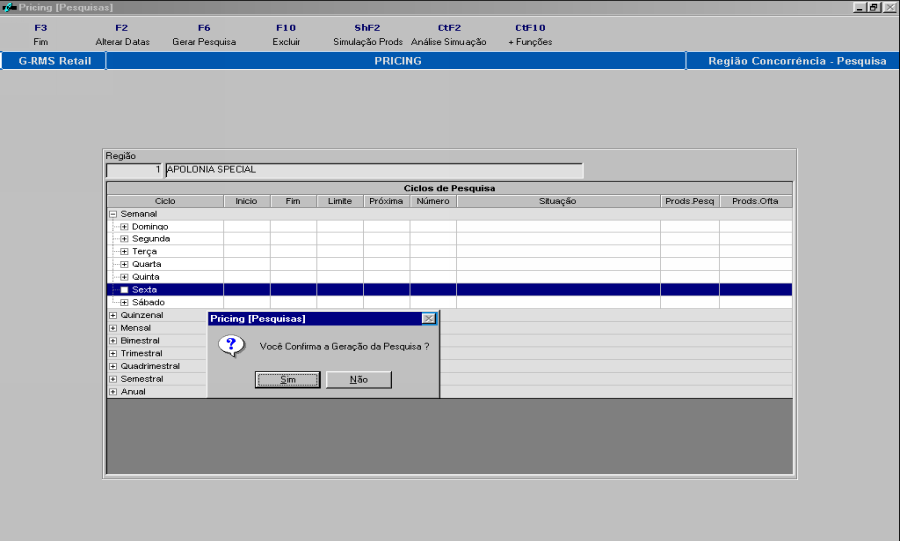Expand the Terça node

tap(124, 251)
